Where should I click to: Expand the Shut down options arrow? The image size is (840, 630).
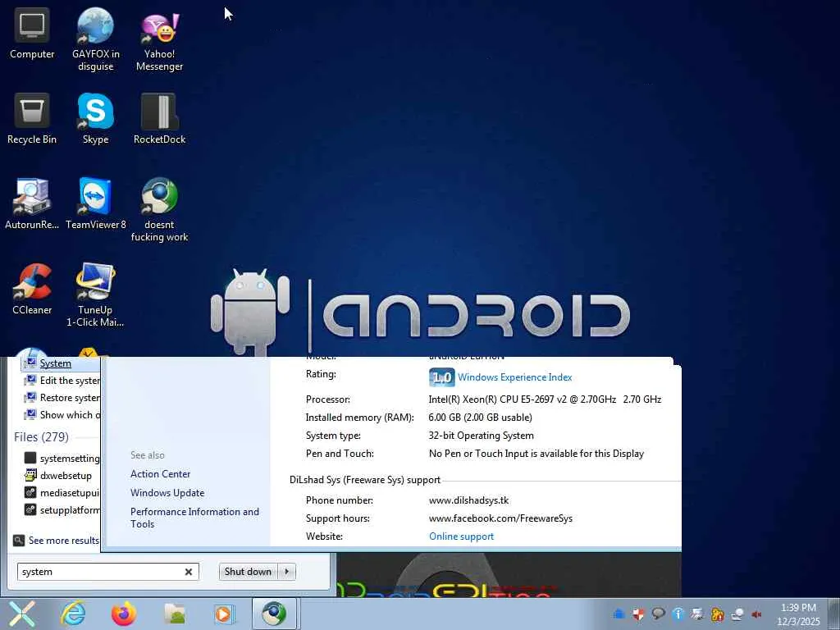(287, 572)
